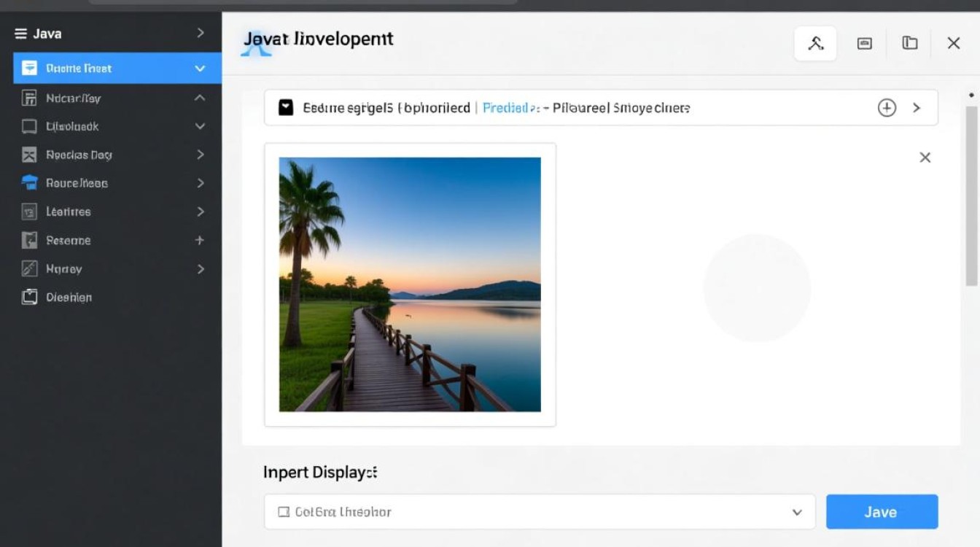This screenshot has height=547, width=980.
Task: Click the icon beside the Diealien item
Action: coord(29,298)
